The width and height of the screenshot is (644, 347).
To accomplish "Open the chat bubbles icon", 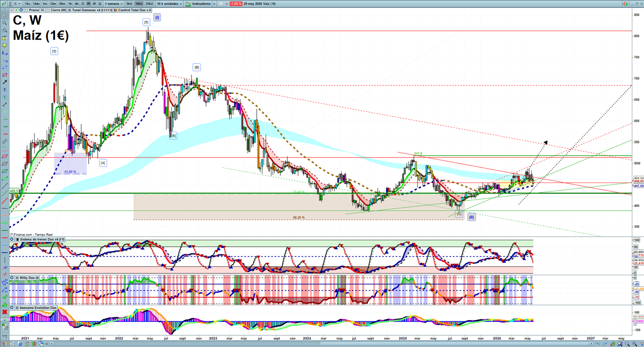I will click(x=20, y=344).
